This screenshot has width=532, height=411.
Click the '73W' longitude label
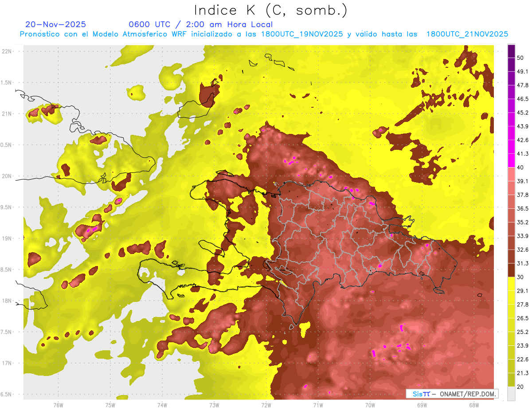214,405
